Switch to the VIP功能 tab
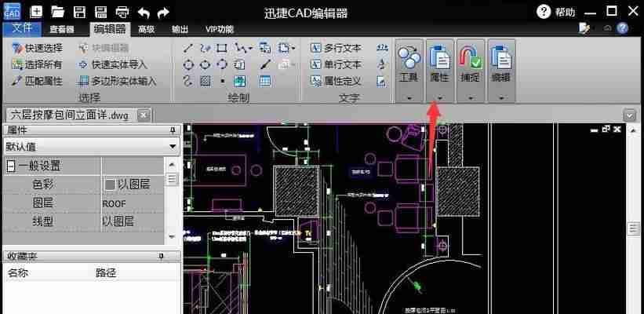 click(x=220, y=30)
